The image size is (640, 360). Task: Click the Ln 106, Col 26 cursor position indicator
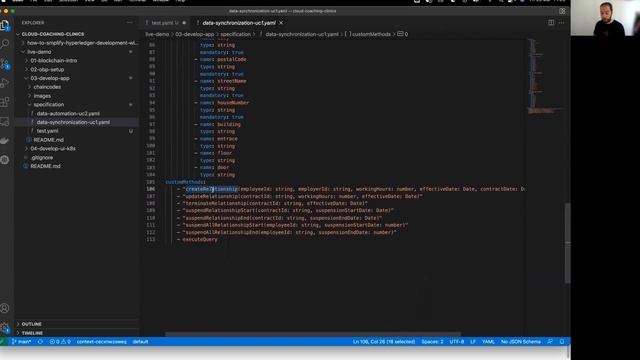(384, 342)
